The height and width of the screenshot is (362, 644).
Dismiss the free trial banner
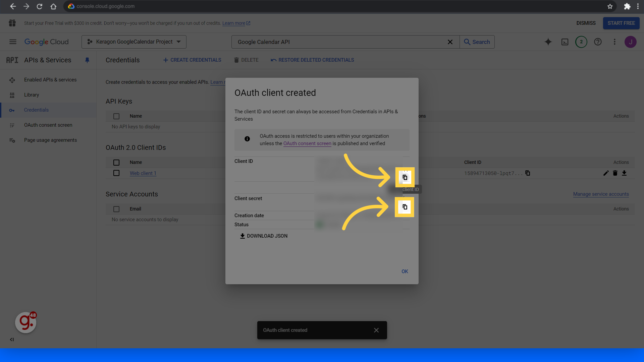pos(586,23)
